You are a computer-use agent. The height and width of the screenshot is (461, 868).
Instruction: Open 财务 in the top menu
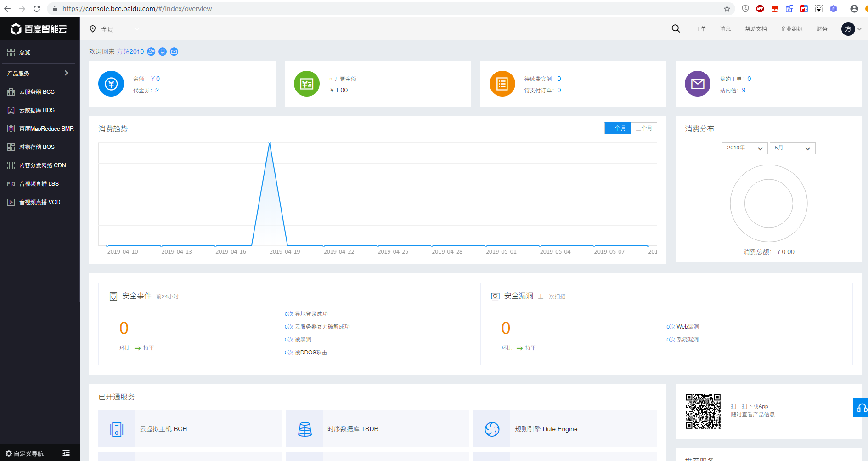click(822, 29)
